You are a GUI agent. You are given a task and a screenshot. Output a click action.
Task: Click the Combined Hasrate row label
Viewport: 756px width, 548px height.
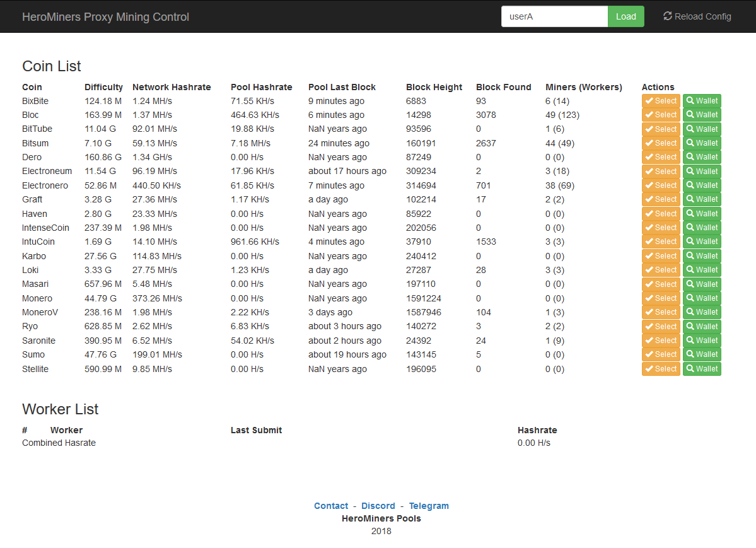[59, 443]
